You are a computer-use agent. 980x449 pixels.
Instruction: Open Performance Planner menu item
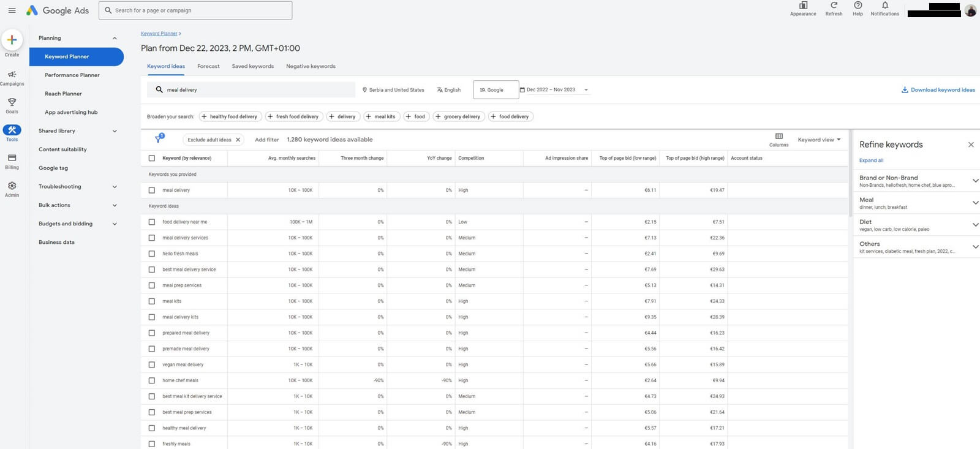pyautogui.click(x=72, y=75)
